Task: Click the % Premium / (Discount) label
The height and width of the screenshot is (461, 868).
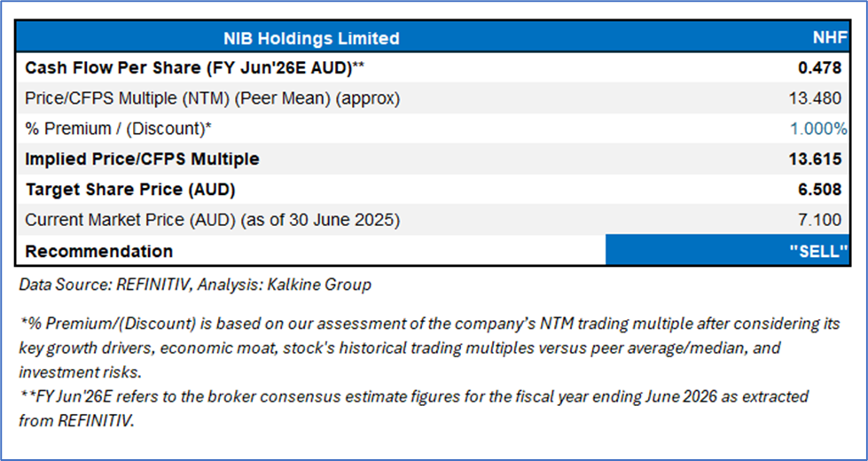Action: pos(118,129)
